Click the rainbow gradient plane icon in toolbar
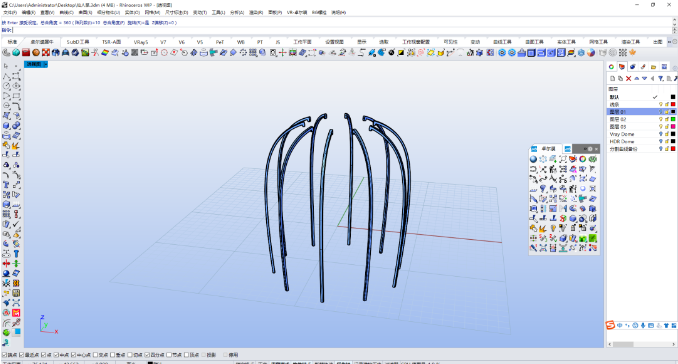 click(x=105, y=52)
